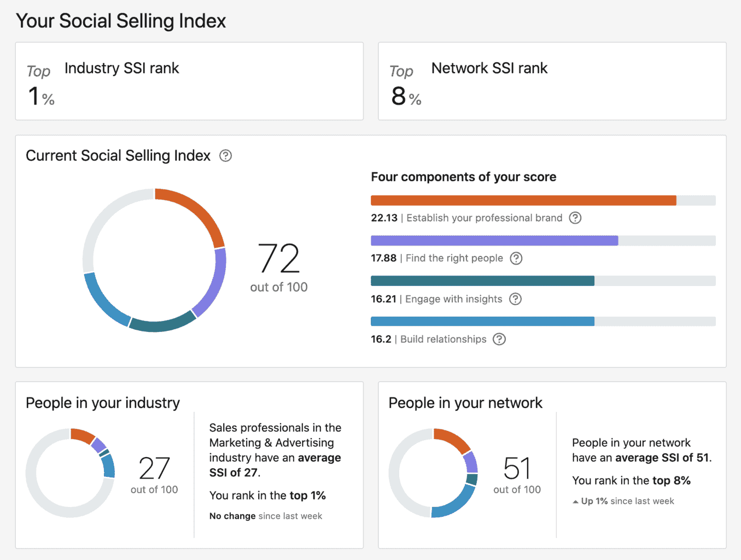Image resolution: width=741 pixels, height=560 pixels.
Task: Select the People in your network donut chart
Action: click(432, 474)
